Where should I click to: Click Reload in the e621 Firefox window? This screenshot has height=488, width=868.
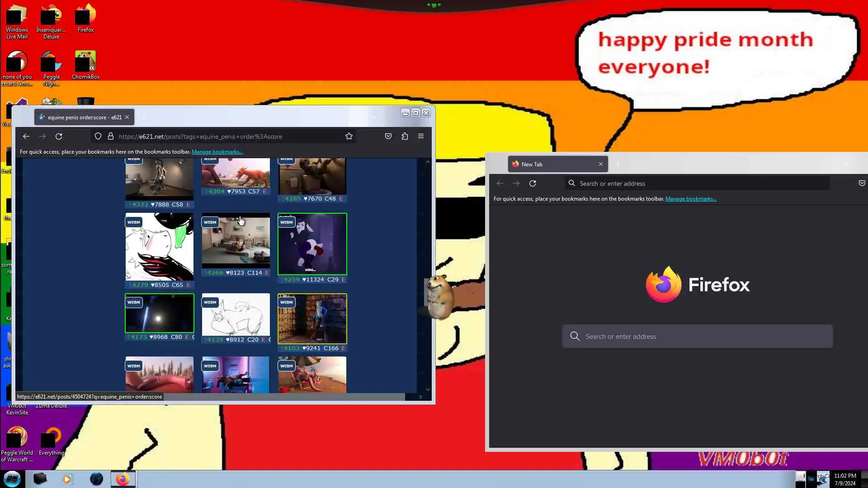(59, 136)
